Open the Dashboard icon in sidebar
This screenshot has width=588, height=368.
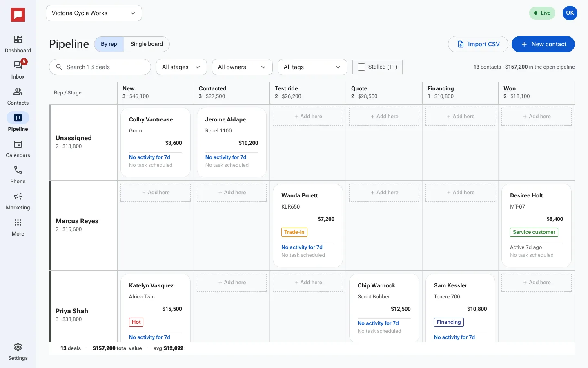pos(18,39)
